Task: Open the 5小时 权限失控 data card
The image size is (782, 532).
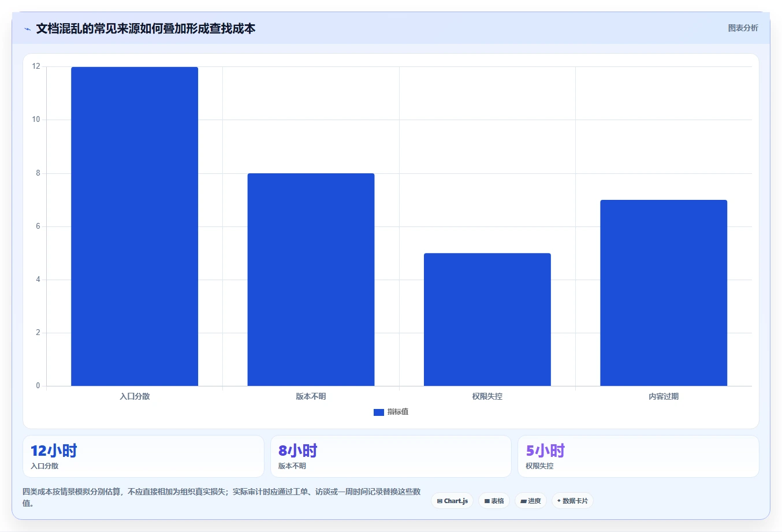Action: coord(638,456)
